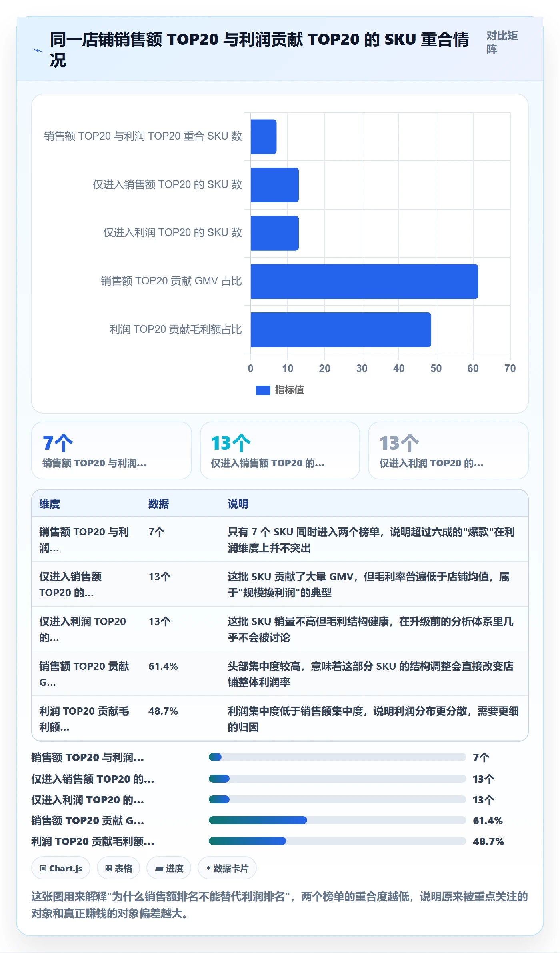The width and height of the screenshot is (560, 953).
Task: Click the 对比矩阵 label in header
Action: click(502, 42)
